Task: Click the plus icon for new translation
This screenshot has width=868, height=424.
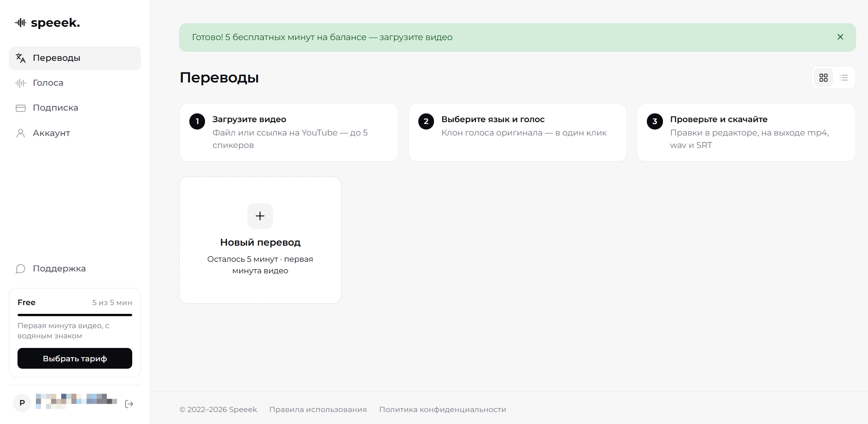Action: click(x=260, y=216)
